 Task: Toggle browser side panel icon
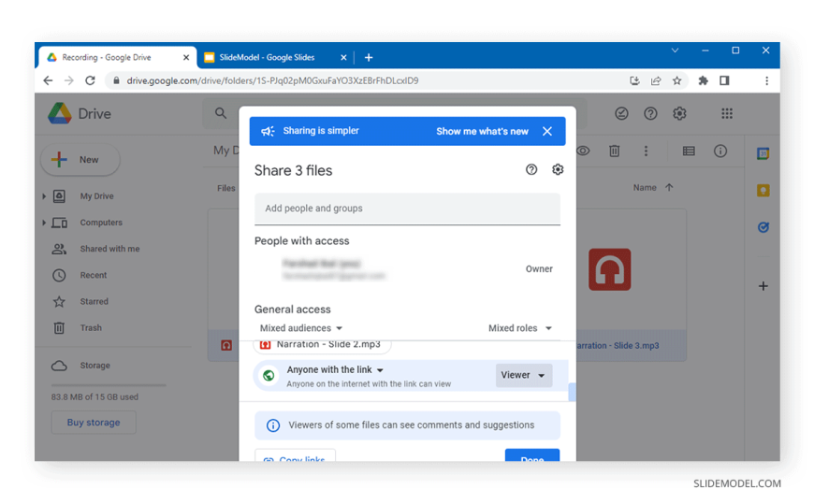[x=724, y=80]
